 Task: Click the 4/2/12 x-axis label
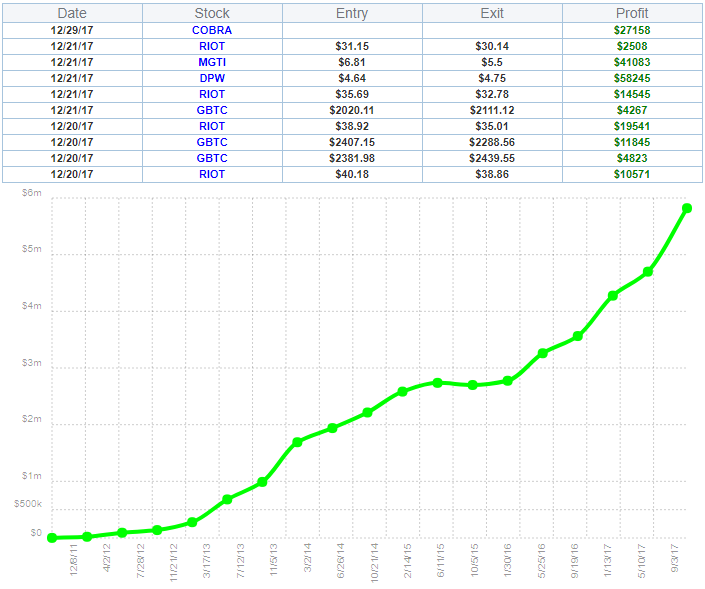107,558
